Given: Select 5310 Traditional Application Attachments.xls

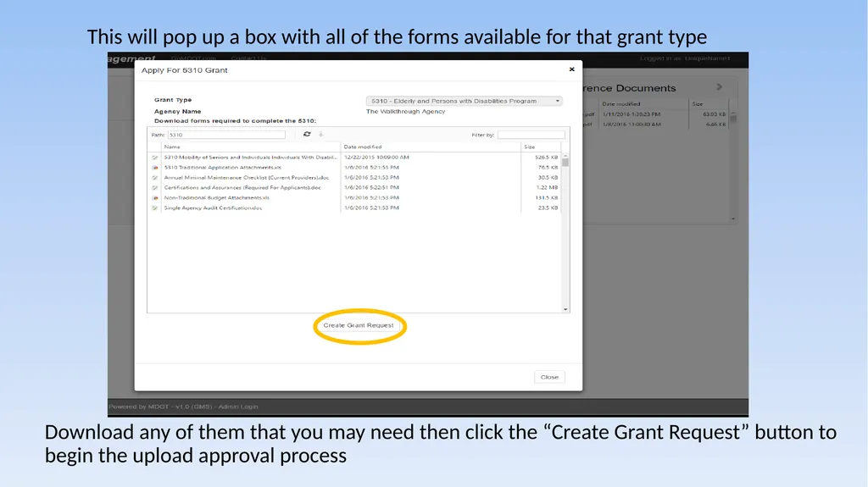Looking at the screenshot, I should point(223,167).
